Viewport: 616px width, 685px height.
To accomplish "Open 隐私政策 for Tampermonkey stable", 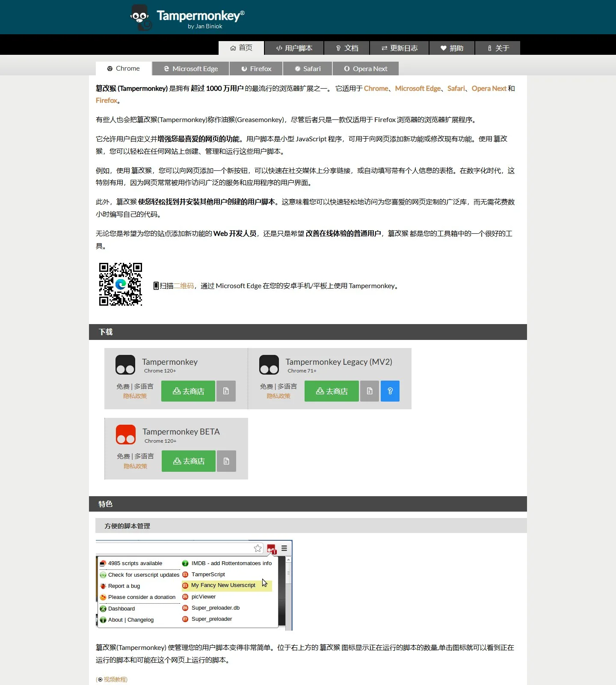I will tap(135, 396).
